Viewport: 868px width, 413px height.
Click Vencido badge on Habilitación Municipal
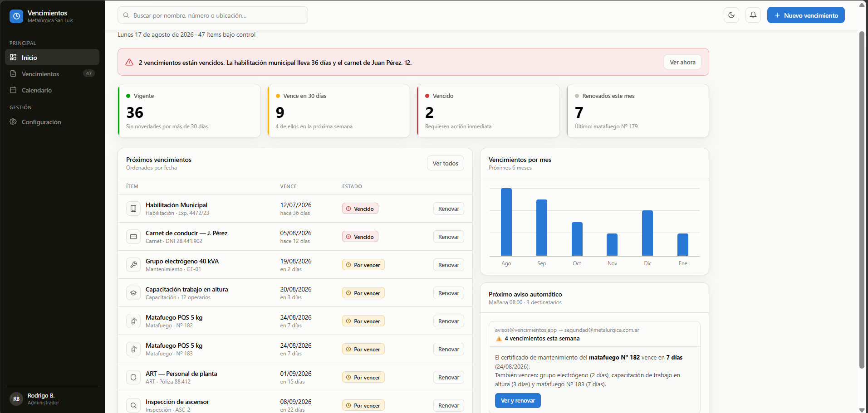click(360, 209)
